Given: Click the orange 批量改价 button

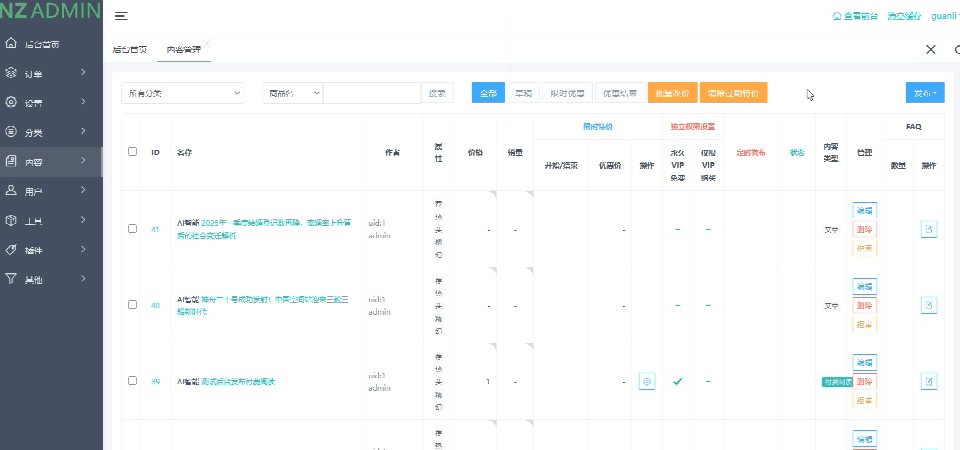Looking at the screenshot, I should [672, 93].
